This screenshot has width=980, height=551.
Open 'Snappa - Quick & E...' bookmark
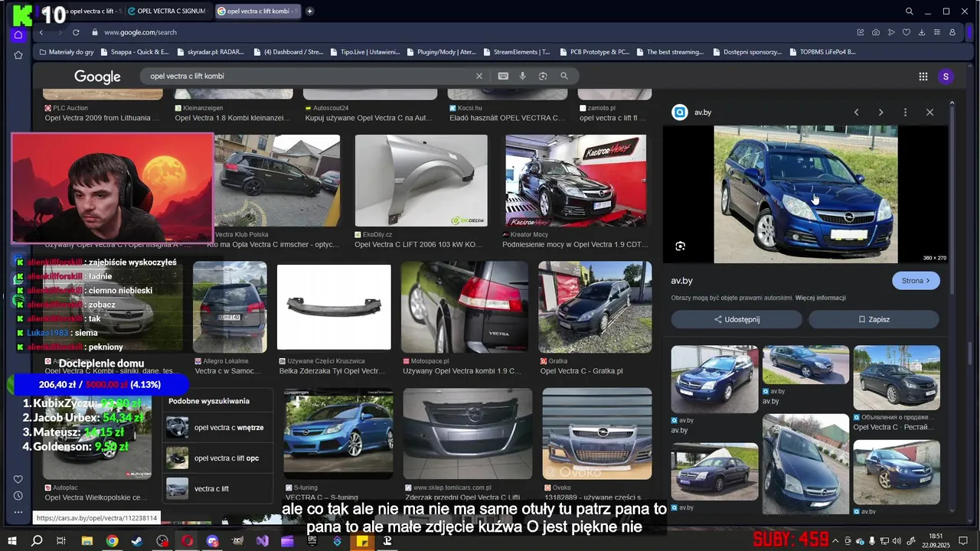[135, 52]
